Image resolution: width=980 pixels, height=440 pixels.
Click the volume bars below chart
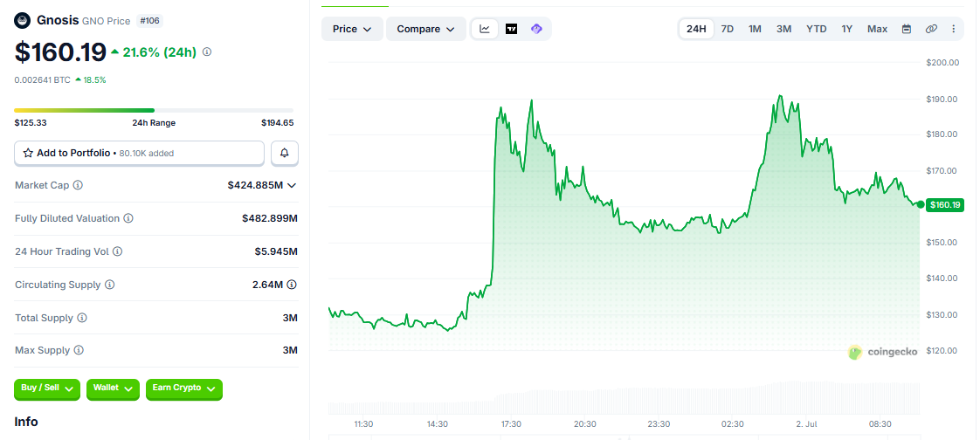coord(625,399)
